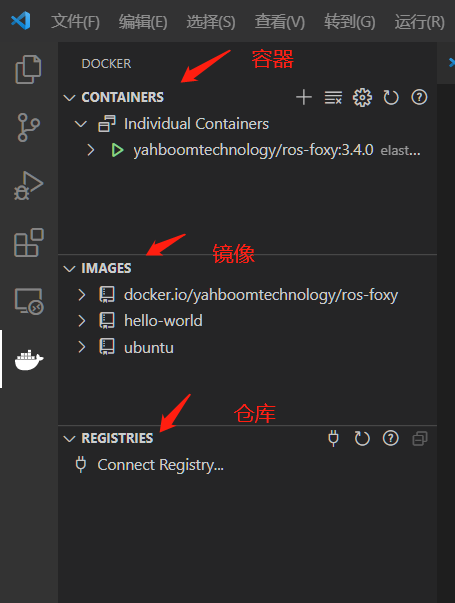Select the Docker whale icon in activity bar

29,360
